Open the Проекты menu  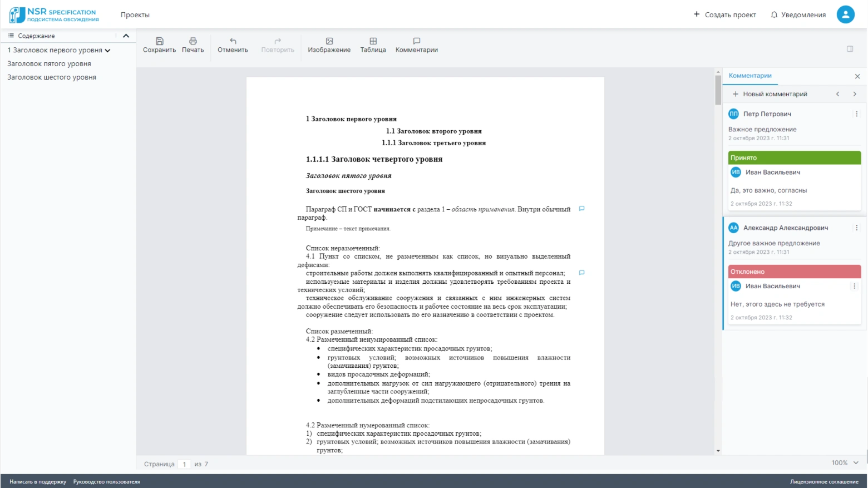[x=135, y=15]
